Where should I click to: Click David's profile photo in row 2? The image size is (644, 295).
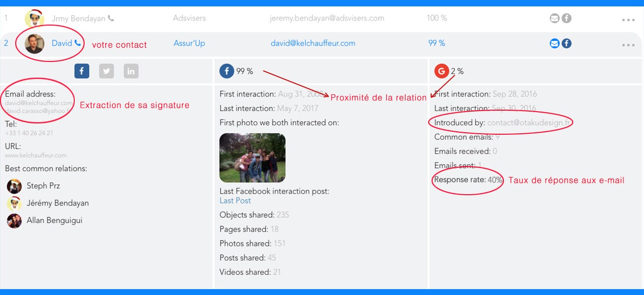(x=34, y=44)
